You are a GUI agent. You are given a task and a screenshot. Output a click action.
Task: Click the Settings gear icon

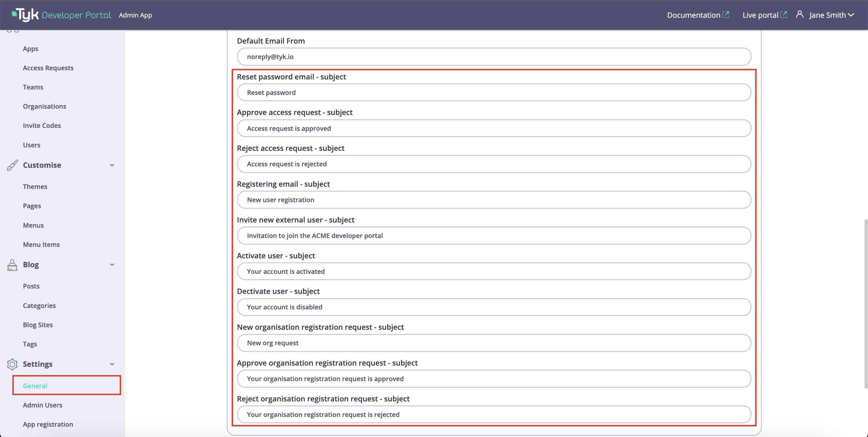(x=12, y=364)
